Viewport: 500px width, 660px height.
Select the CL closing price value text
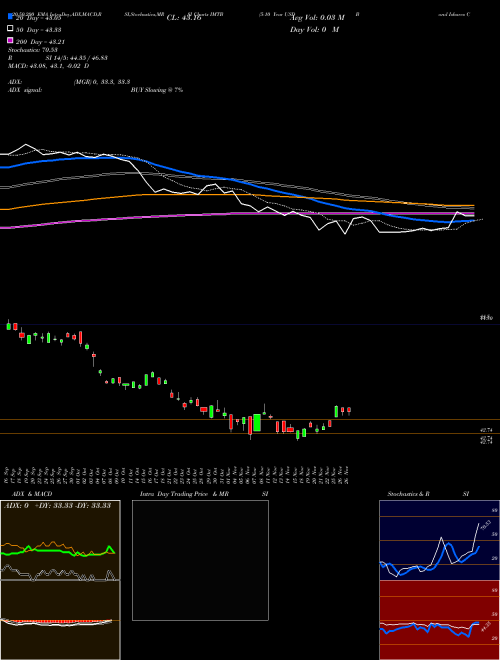[184, 18]
